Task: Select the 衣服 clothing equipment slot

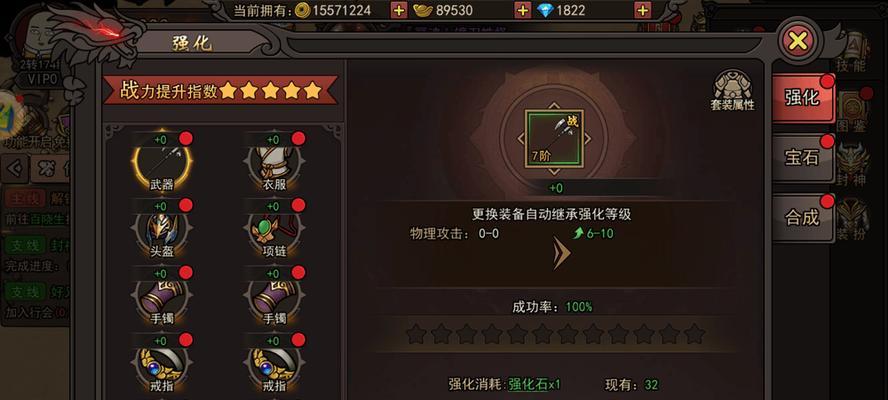Action: (x=274, y=161)
